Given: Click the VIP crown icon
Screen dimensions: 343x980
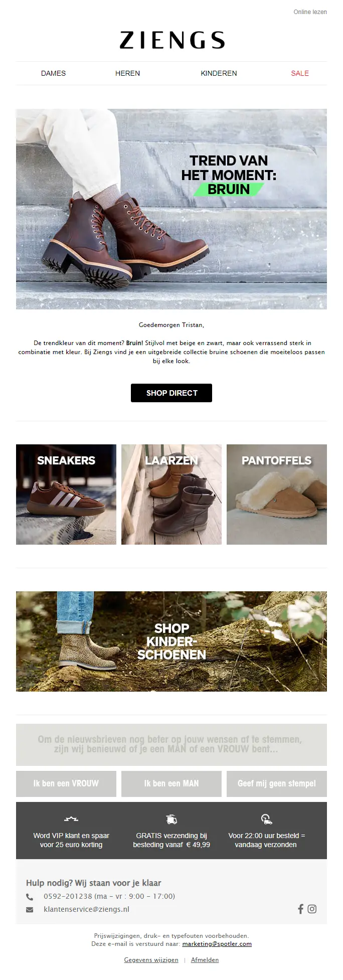Looking at the screenshot, I should (71, 820).
